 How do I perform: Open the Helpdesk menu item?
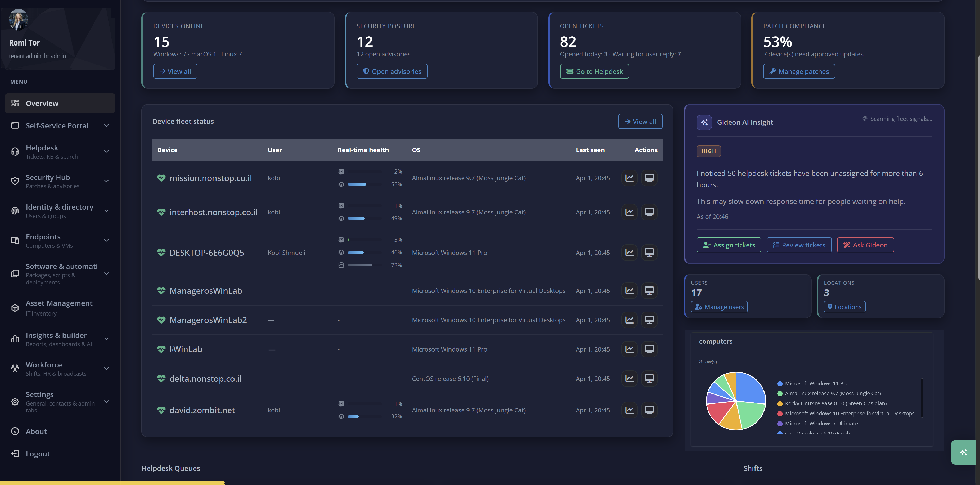tap(42, 148)
